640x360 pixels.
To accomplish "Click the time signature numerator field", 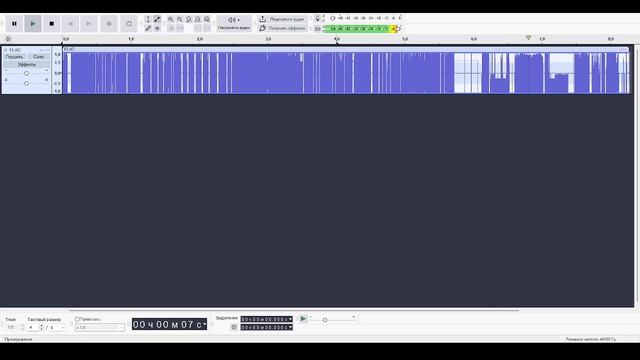I will click(x=33, y=327).
